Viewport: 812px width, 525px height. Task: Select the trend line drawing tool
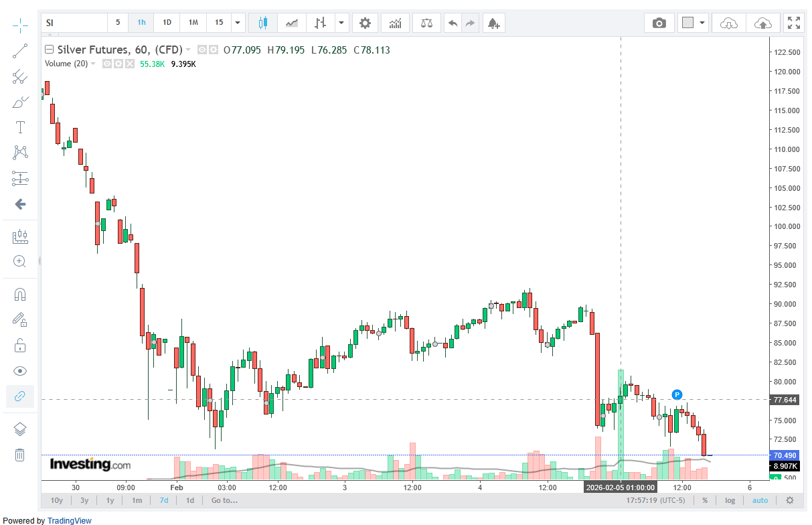(20, 52)
